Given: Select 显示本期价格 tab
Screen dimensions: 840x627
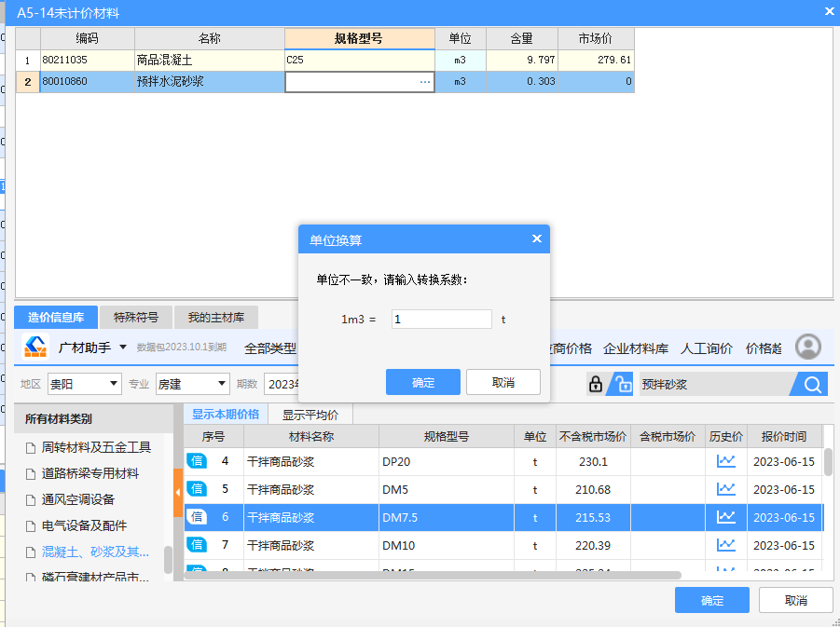Looking at the screenshot, I should [226, 414].
